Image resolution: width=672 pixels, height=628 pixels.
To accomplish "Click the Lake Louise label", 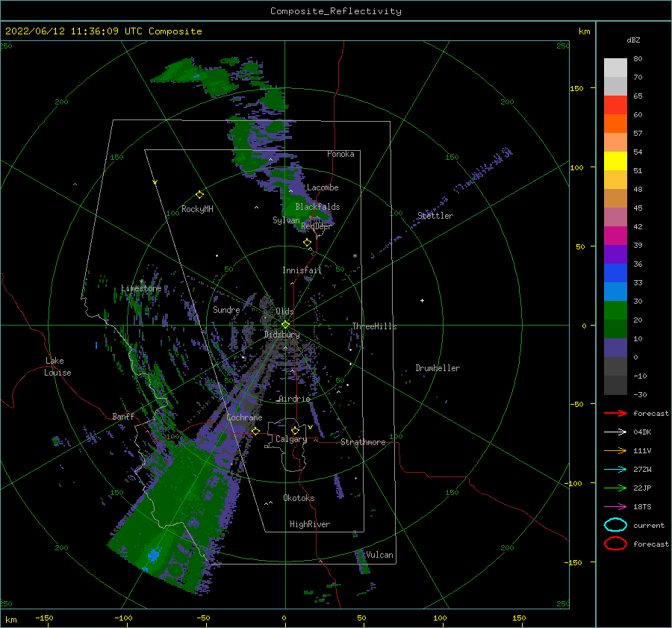I will coord(57,367).
